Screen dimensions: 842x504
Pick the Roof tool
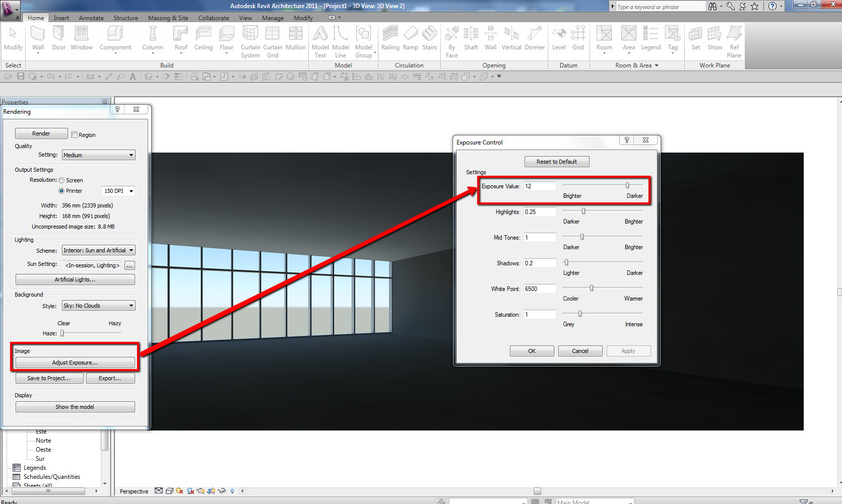pos(181,39)
